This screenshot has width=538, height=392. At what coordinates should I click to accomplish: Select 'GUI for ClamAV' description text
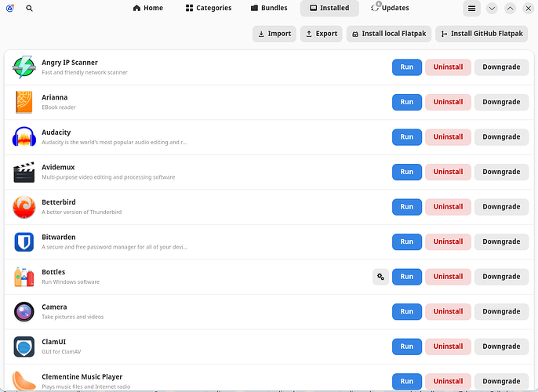coord(61,352)
